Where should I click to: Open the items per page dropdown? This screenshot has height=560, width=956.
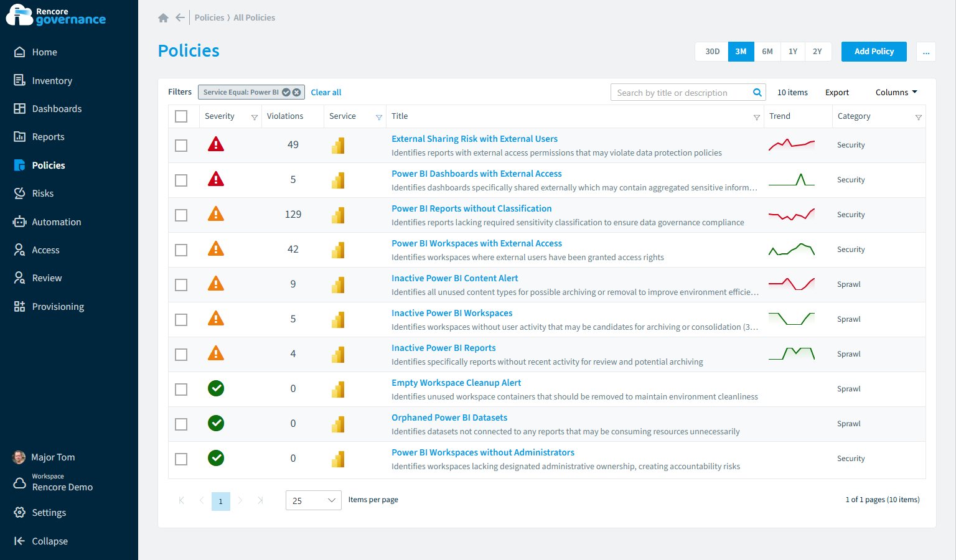coord(314,500)
